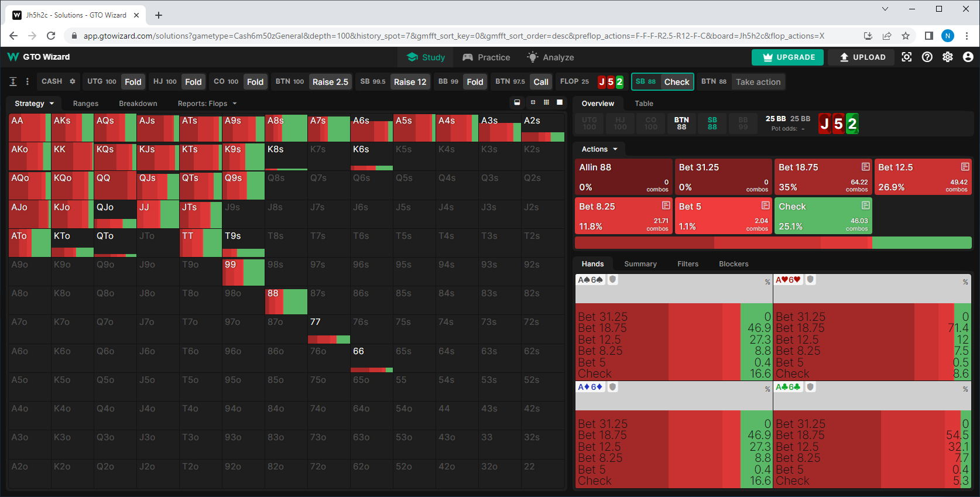980x497 pixels.
Task: Open the Table tab
Action: click(x=643, y=104)
